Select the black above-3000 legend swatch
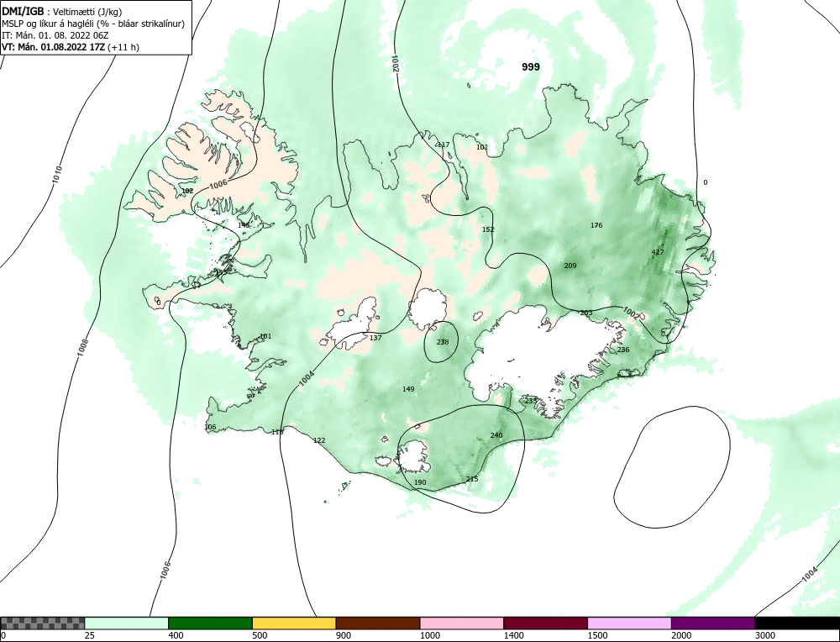Screen dimensions: 840x642 pyautogui.click(x=797, y=623)
